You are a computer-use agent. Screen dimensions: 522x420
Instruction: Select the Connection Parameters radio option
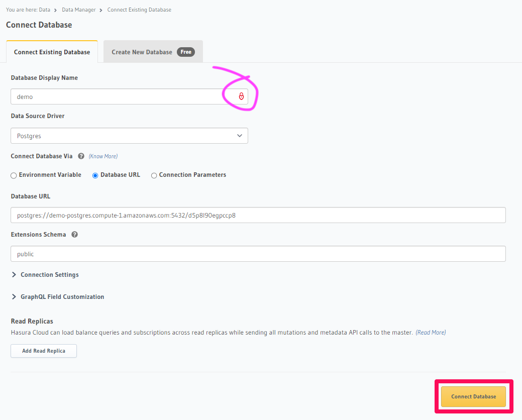[x=154, y=175]
